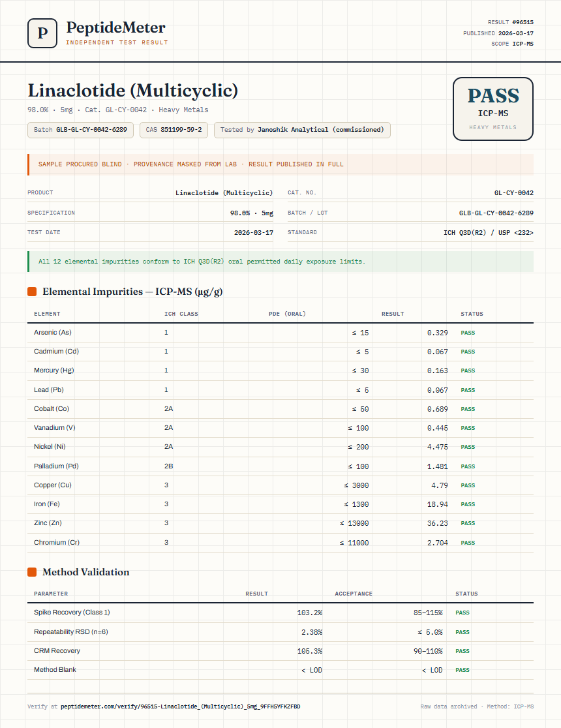Select the Zinc (Zn) row label

48,523
